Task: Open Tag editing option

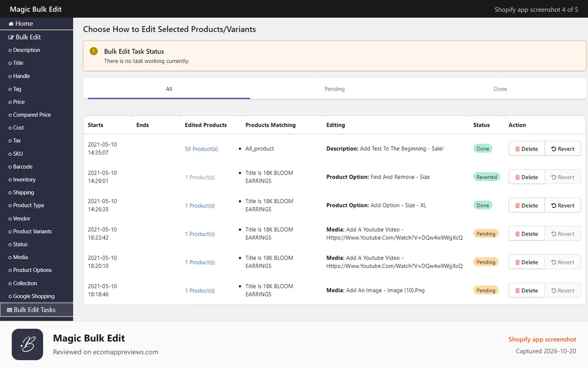Action: (15, 89)
